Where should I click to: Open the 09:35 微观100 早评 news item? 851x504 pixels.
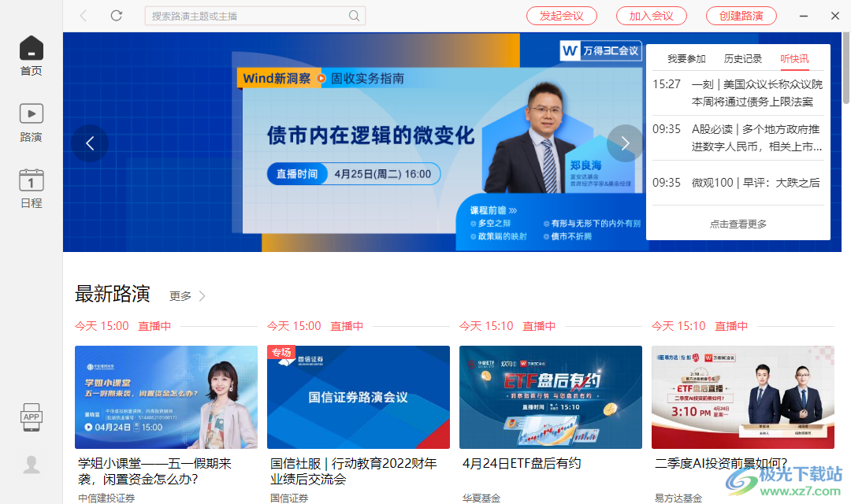coord(738,183)
